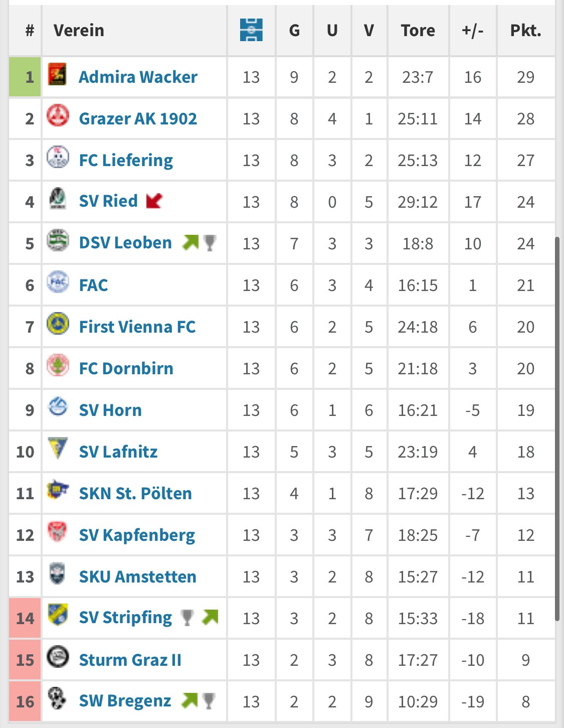Select the Tore column header
Viewport: 564px width, 728px height.
[418, 31]
